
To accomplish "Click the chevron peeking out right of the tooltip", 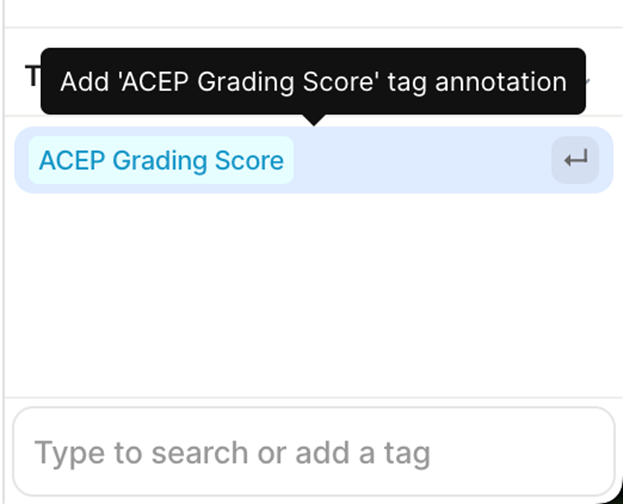I will pyautogui.click(x=588, y=80).
